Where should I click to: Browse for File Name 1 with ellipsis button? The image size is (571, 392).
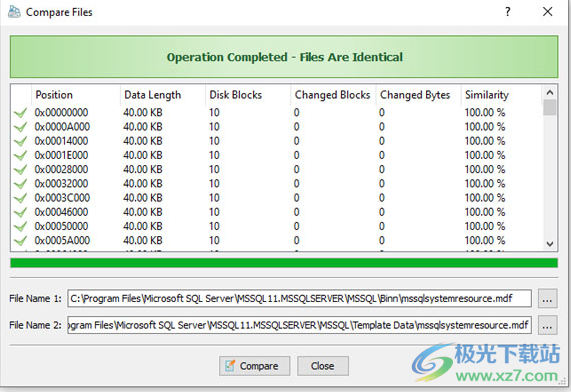pos(548,299)
